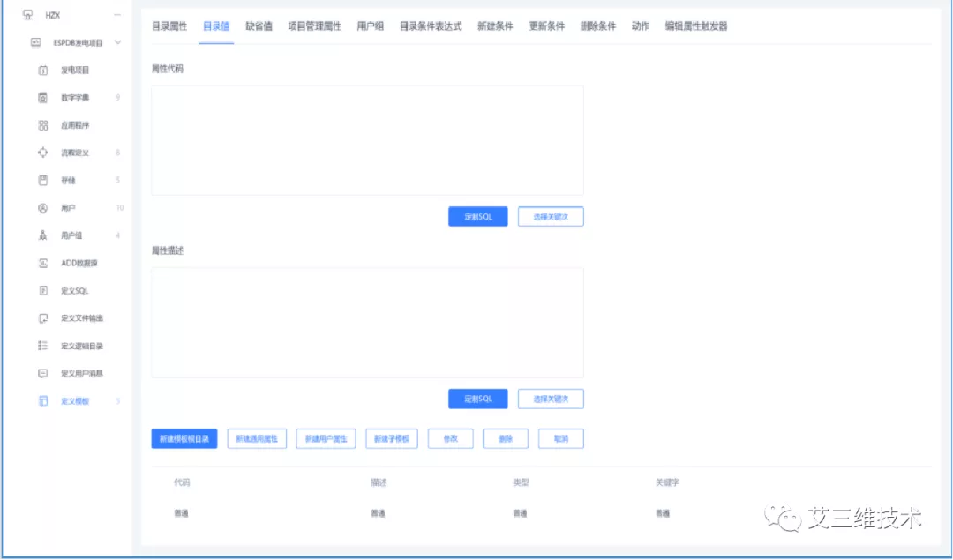Select the 更新条件 tab
Image resolution: width=953 pixels, height=560 pixels.
pos(547,26)
